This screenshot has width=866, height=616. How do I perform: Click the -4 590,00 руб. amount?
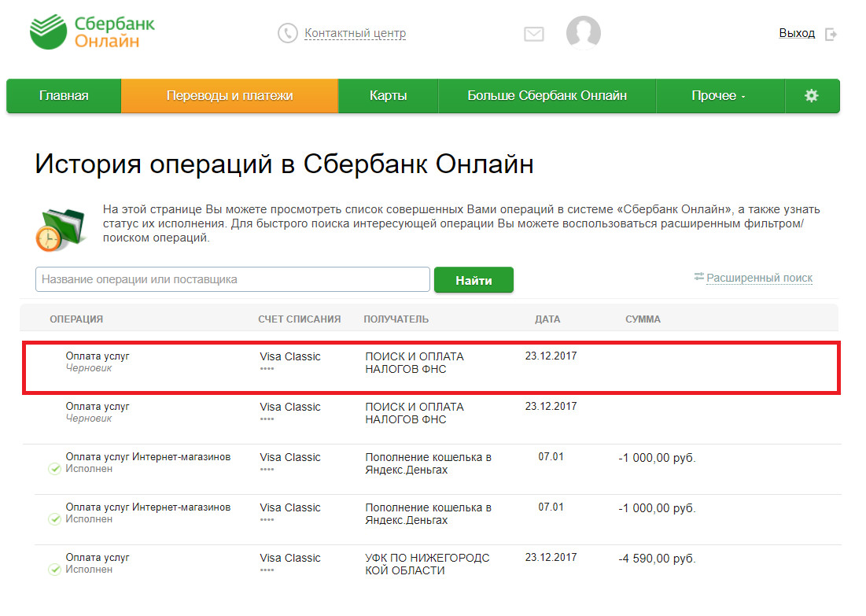(x=658, y=559)
